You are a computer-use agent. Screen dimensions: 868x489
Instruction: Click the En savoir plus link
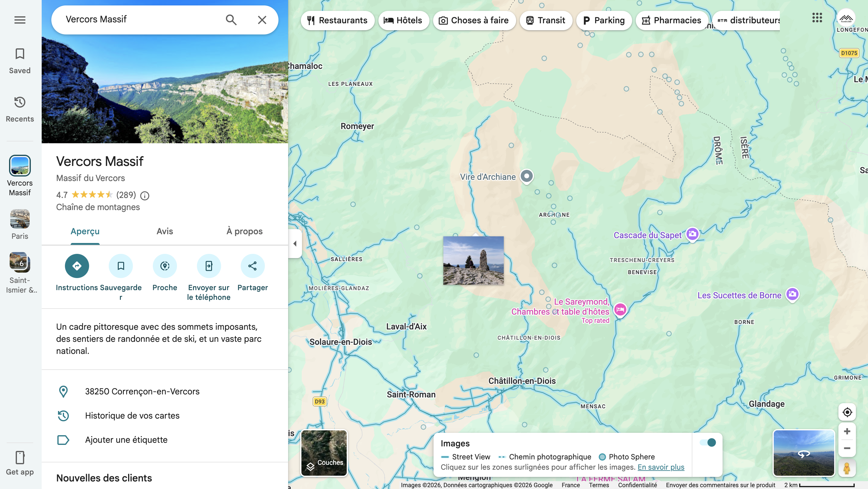pos(661,467)
